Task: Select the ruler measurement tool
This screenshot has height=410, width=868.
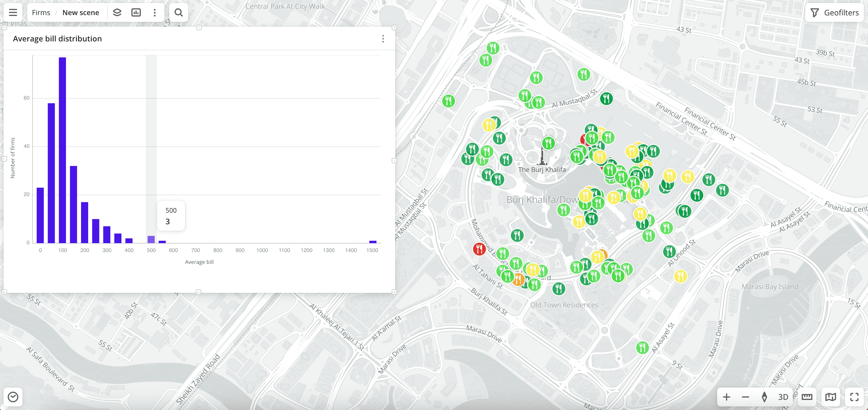Action: point(807,397)
